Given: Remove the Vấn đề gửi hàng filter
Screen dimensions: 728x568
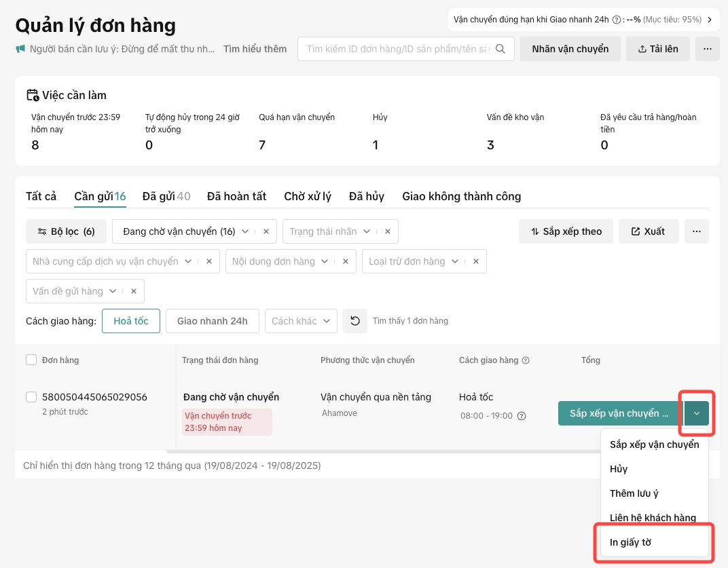Looking at the screenshot, I should [134, 291].
